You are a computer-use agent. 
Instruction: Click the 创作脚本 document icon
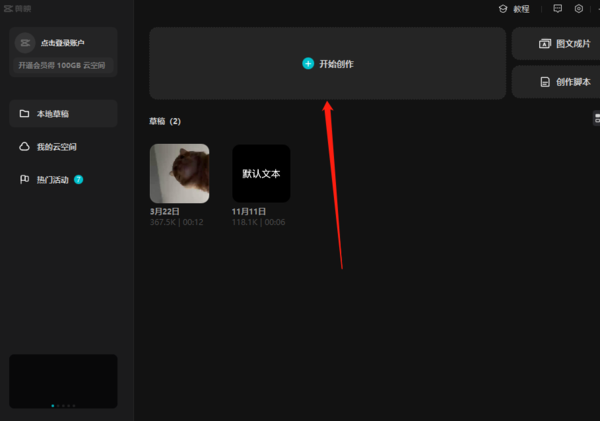click(545, 82)
